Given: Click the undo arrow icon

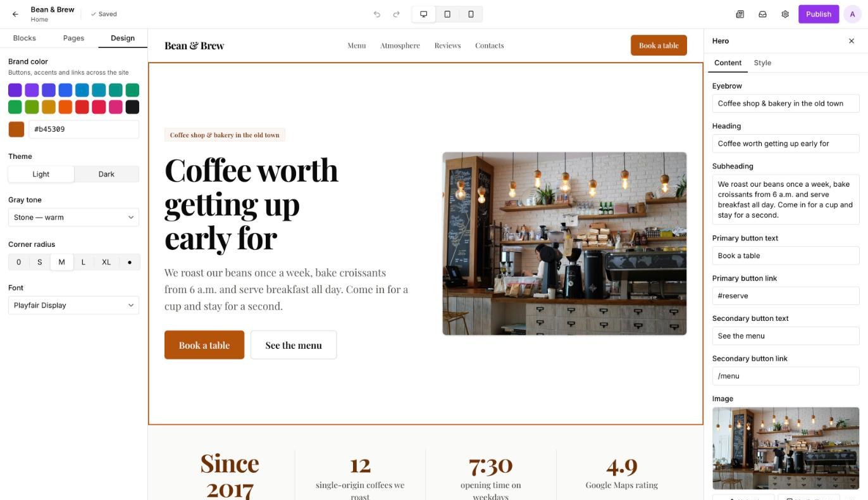Looking at the screenshot, I should tap(377, 14).
